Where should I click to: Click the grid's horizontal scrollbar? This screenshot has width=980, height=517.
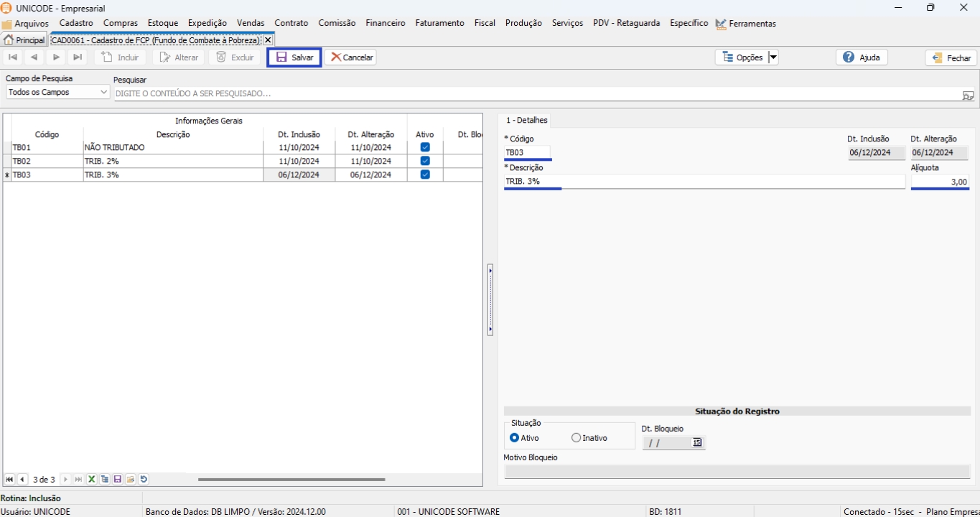291,480
